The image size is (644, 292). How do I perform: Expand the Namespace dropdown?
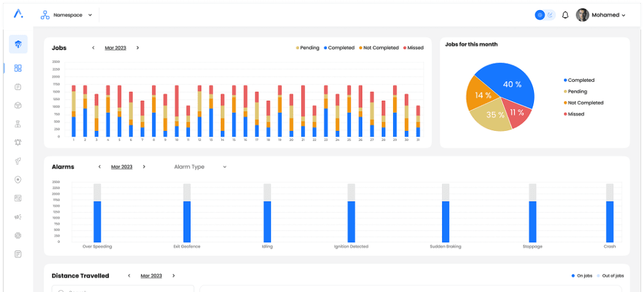67,14
